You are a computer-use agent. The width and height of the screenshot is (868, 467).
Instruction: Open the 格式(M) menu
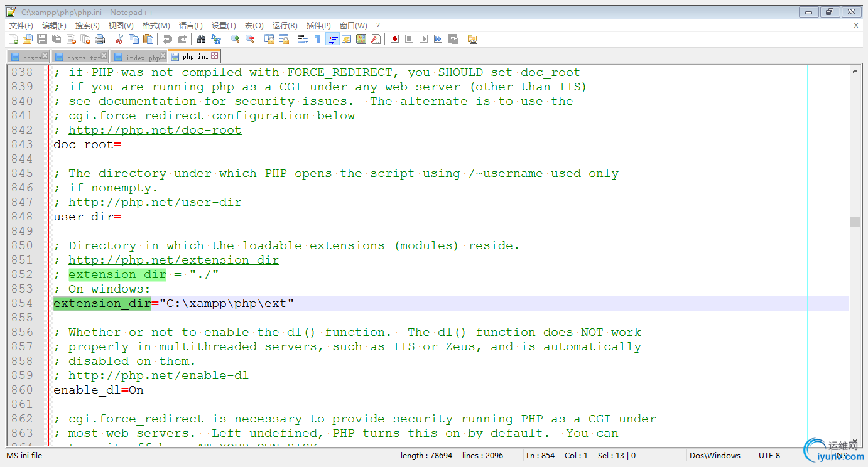pyautogui.click(x=156, y=26)
